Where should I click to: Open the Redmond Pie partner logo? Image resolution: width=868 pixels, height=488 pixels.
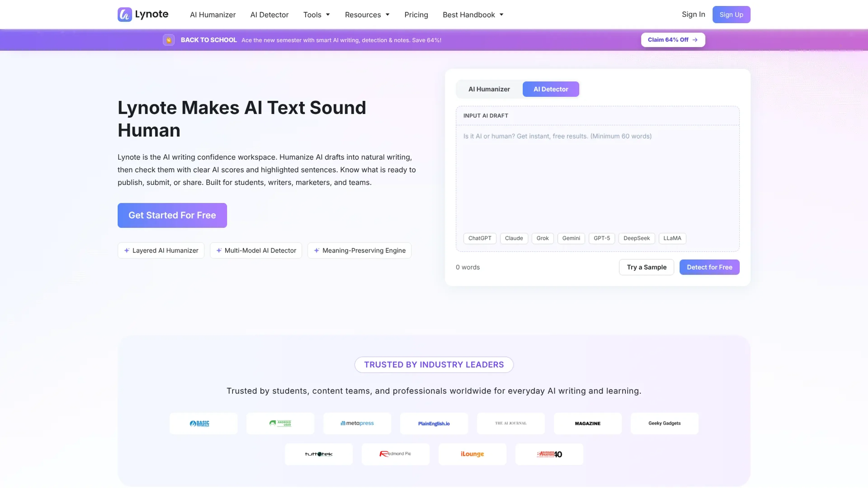[x=396, y=454]
